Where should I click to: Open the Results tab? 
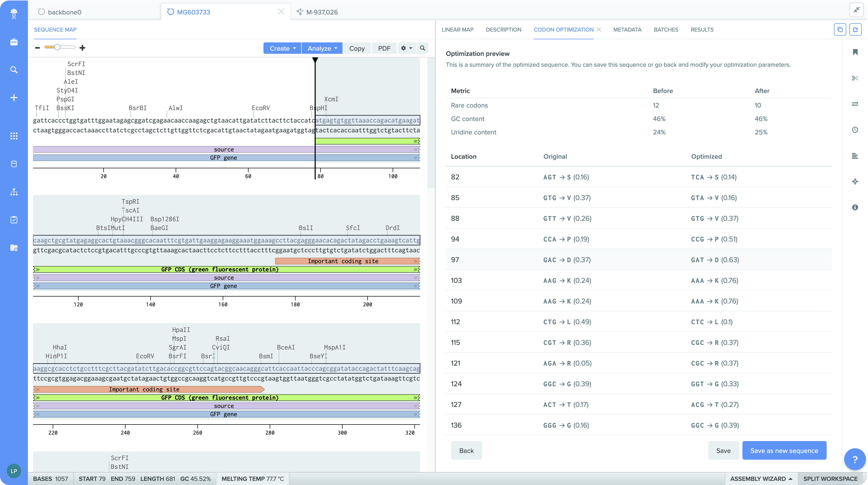click(702, 30)
